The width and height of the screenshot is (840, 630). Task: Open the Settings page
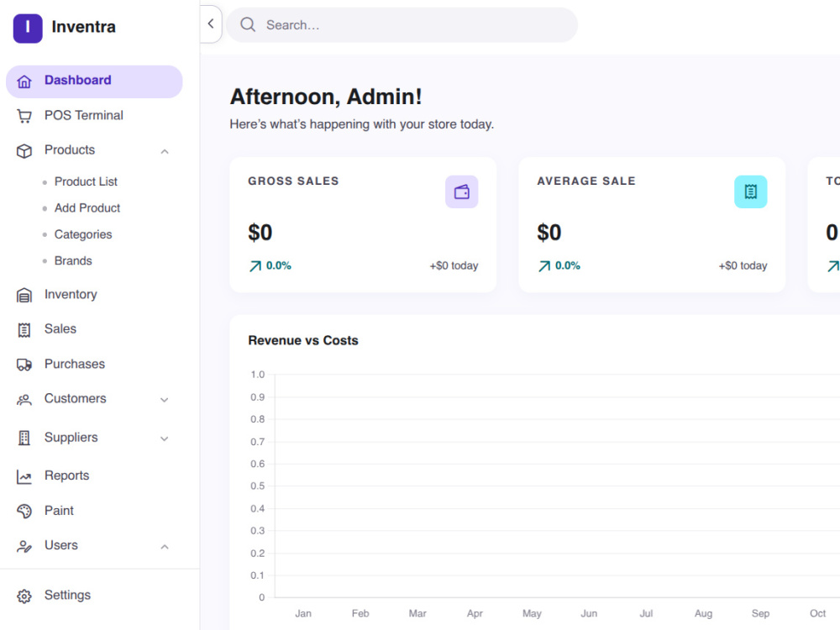(x=94, y=596)
